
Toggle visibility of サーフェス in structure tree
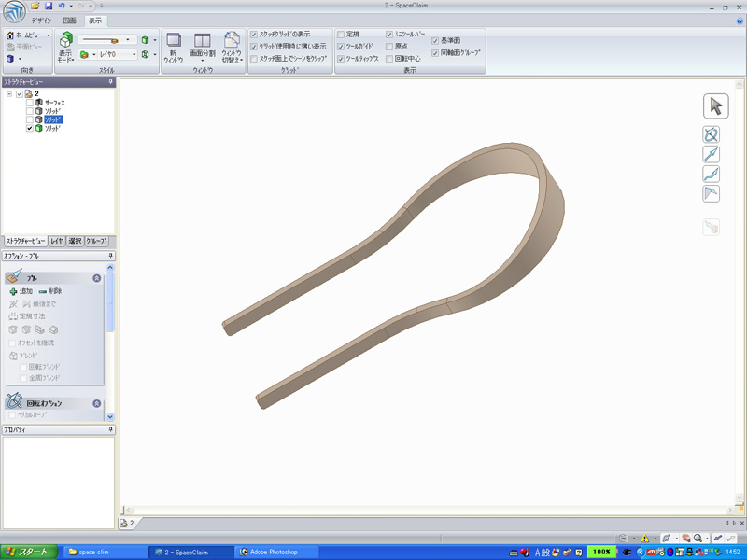(x=29, y=103)
